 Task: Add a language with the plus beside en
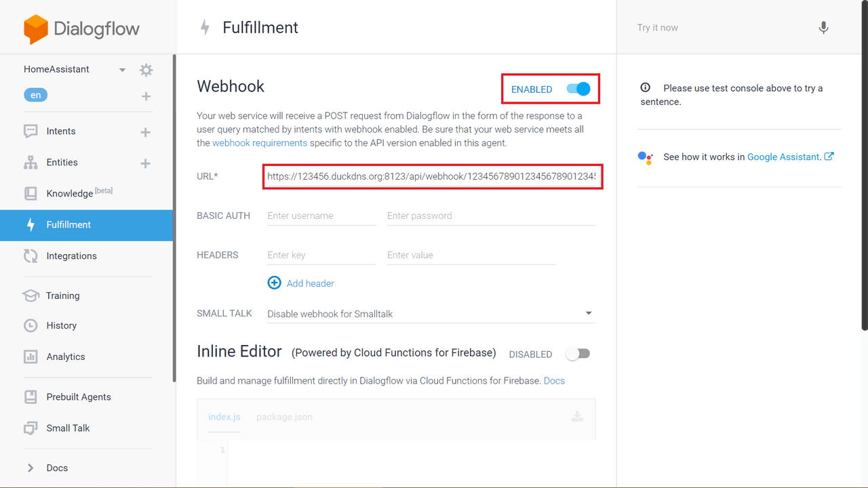146,96
